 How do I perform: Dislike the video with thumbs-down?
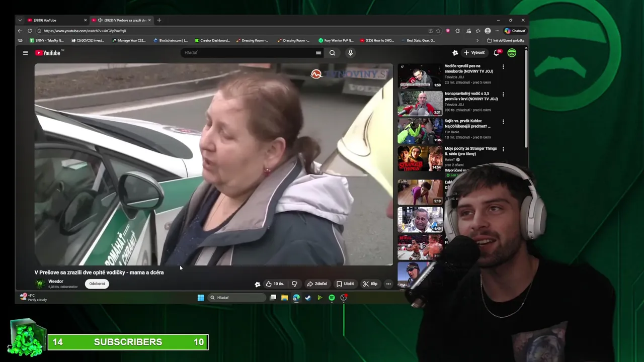pyautogui.click(x=294, y=284)
